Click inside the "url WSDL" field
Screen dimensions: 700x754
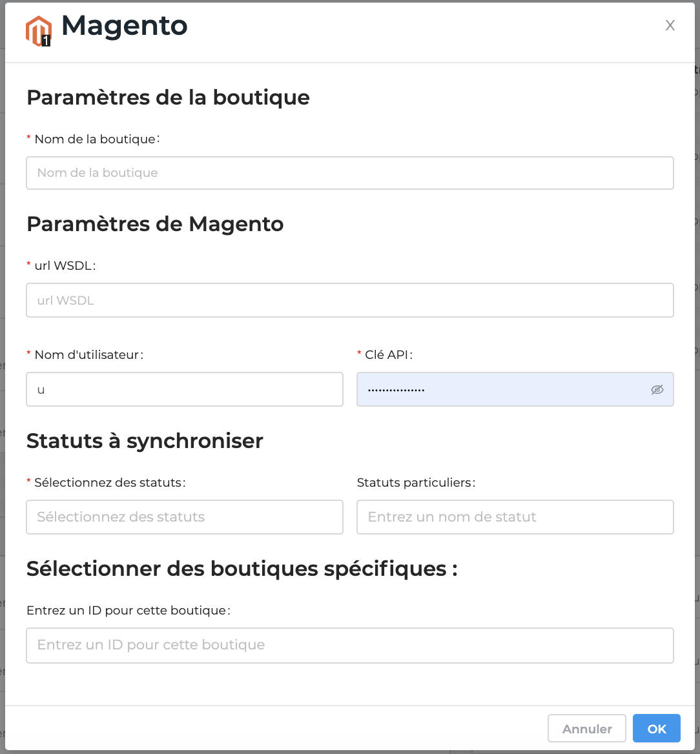point(349,300)
